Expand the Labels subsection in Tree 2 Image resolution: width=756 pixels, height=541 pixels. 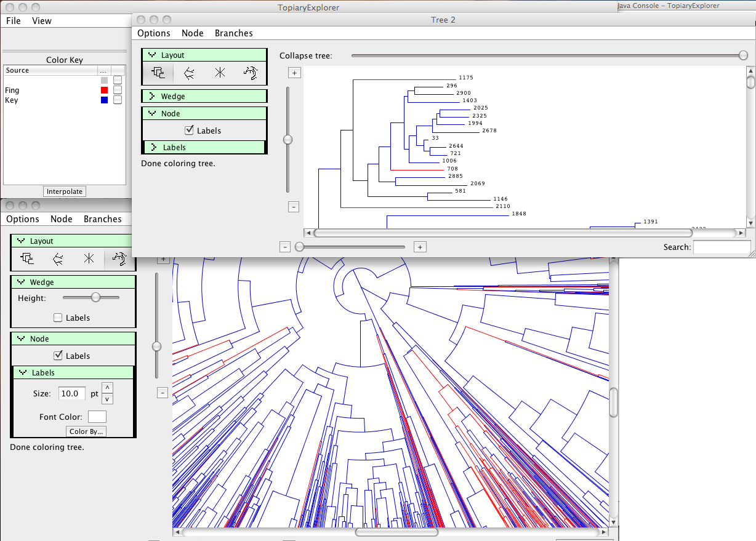click(154, 147)
